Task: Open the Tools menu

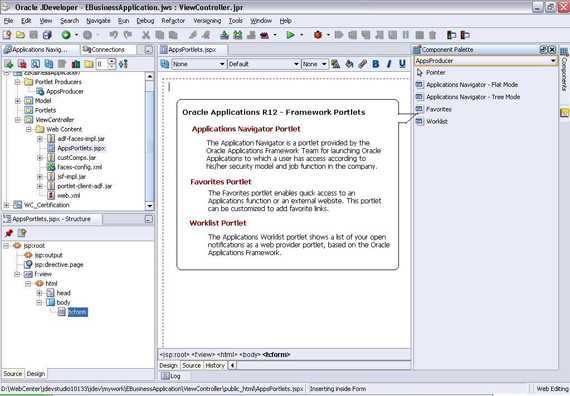Action: click(236, 21)
